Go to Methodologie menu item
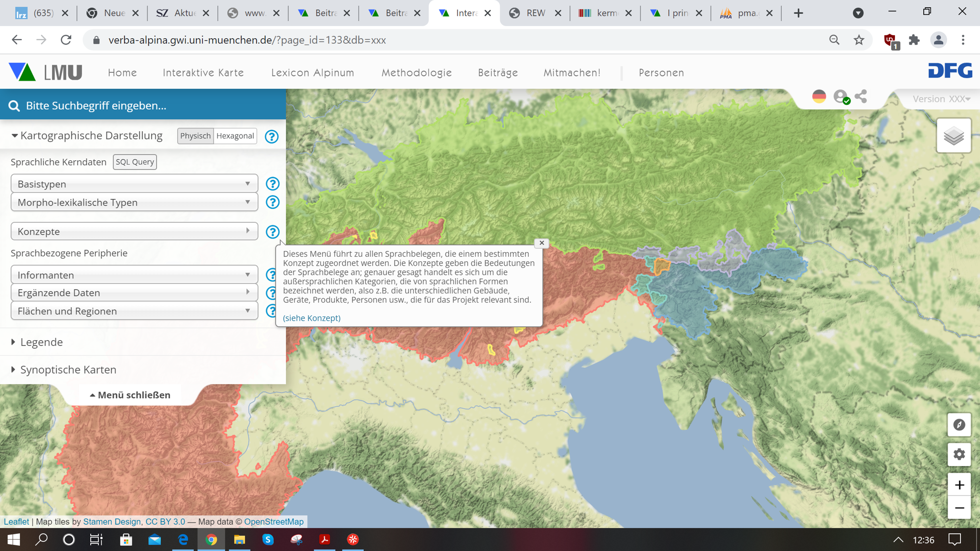The height and width of the screenshot is (551, 980). pyautogui.click(x=416, y=73)
